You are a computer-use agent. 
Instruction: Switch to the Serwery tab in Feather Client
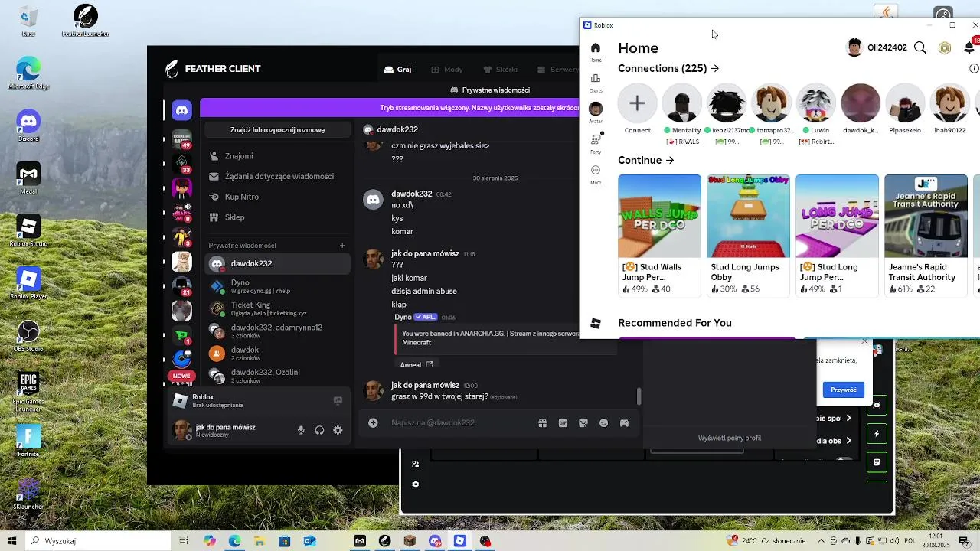(557, 70)
